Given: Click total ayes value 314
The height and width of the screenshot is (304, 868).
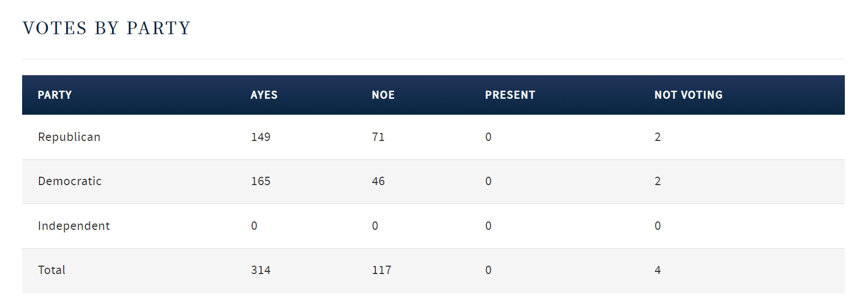Looking at the screenshot, I should tap(261, 270).
